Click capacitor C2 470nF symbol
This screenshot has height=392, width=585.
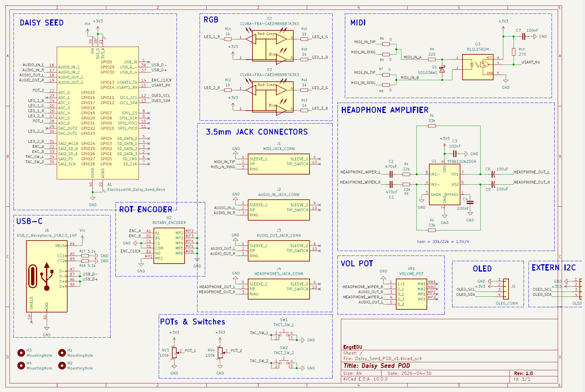[x=391, y=174]
